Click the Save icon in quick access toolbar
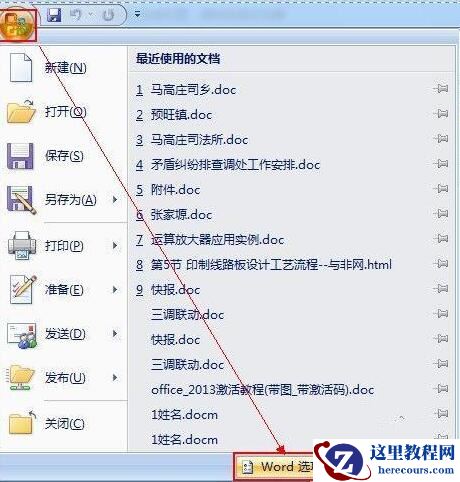This screenshot has width=460, height=482. click(x=54, y=15)
